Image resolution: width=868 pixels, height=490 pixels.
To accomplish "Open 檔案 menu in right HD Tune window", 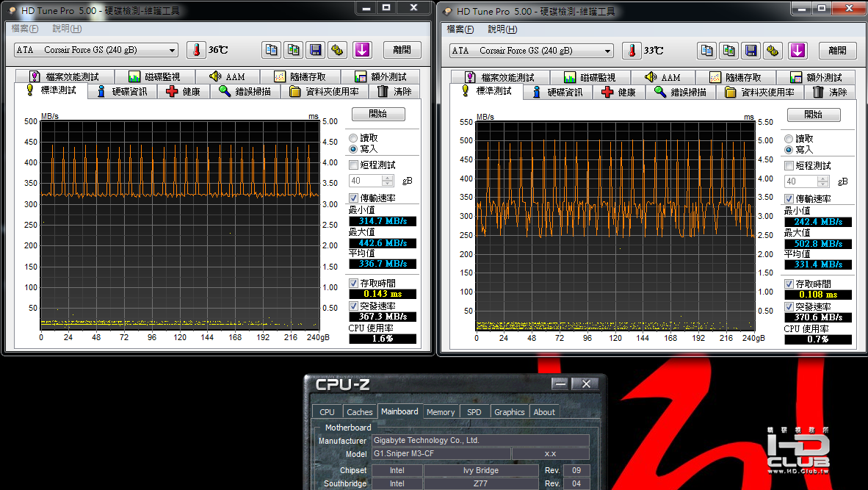I will pos(460,29).
